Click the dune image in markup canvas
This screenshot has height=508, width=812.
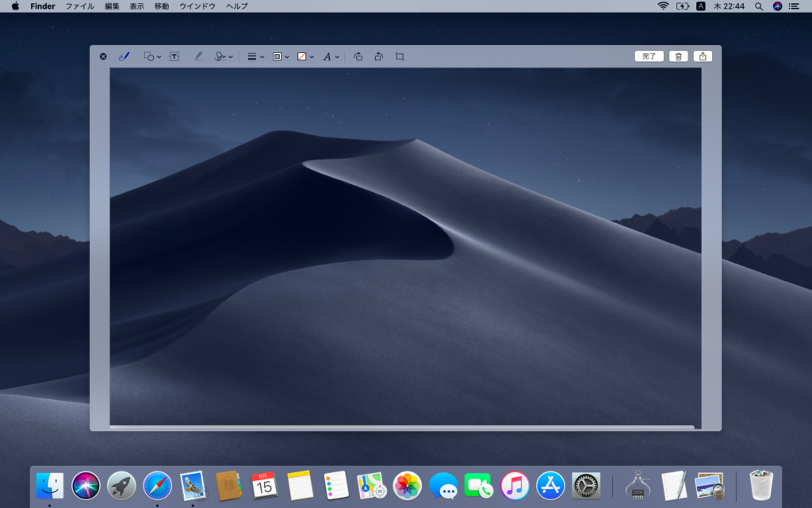[405, 246]
